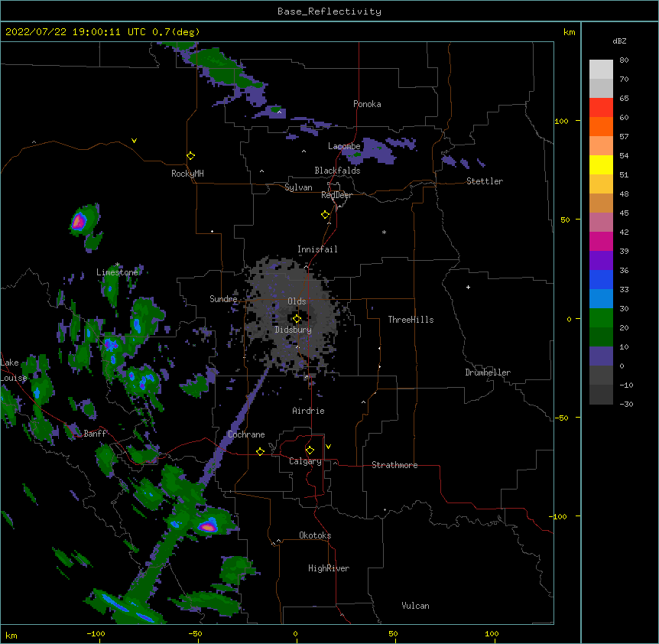
Task: Click the Sylvan label
Action: (298, 187)
